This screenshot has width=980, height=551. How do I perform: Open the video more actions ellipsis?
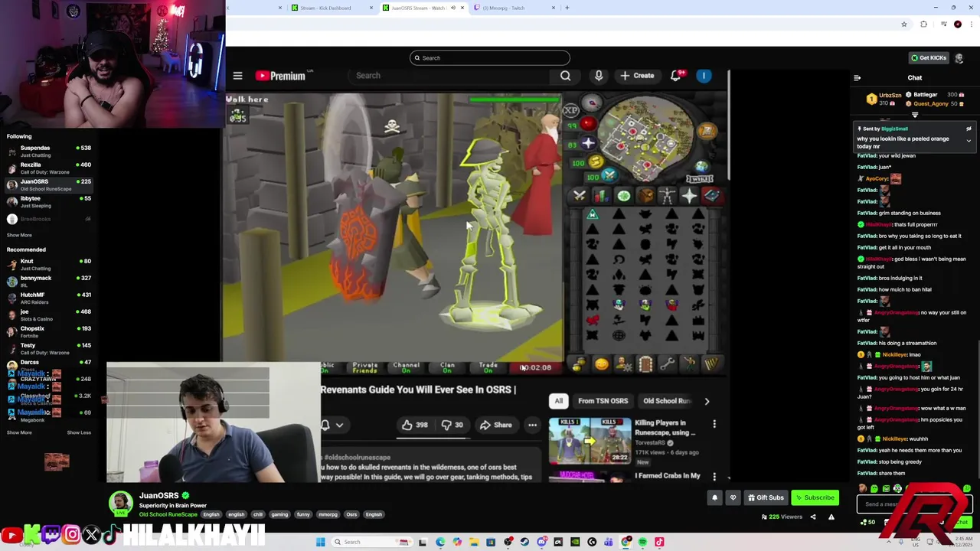tap(532, 425)
